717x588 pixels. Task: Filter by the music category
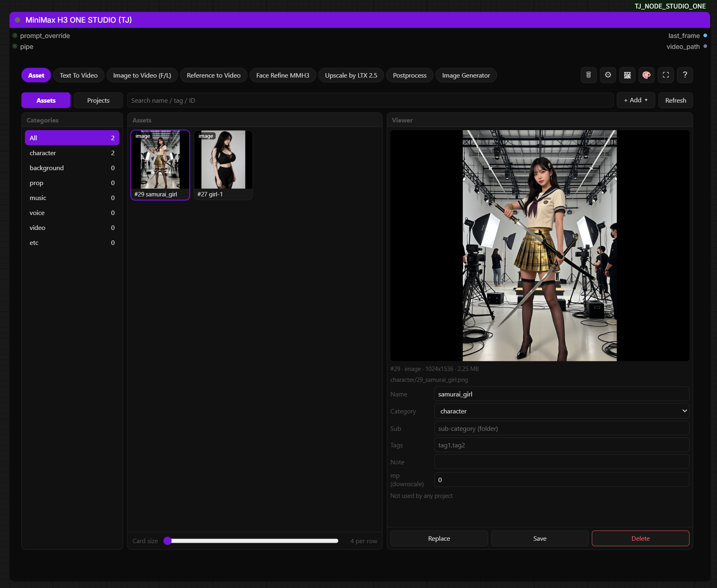click(x=72, y=198)
